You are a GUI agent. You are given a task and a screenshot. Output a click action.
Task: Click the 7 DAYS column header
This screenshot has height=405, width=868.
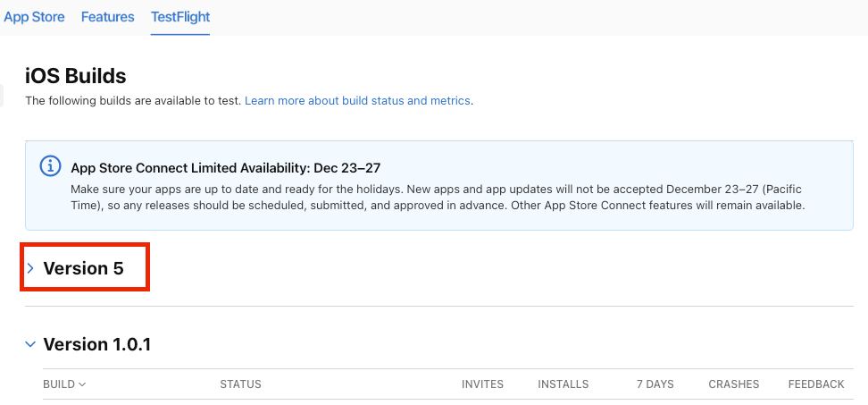coord(655,384)
